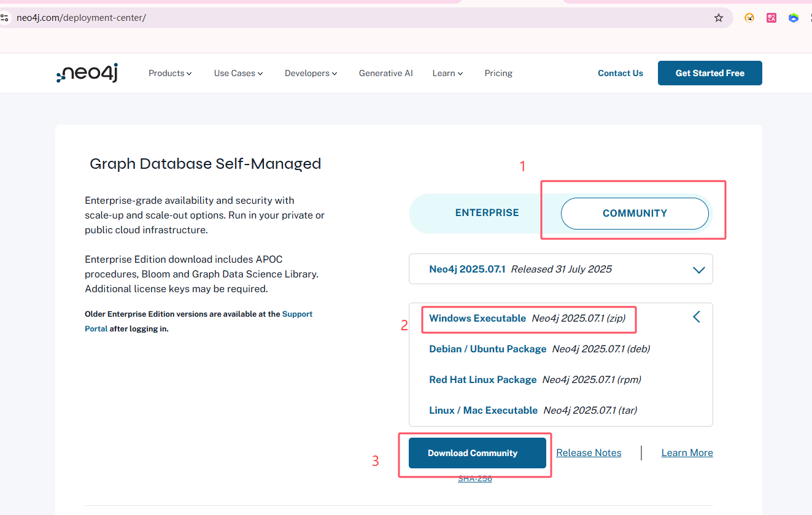812x515 pixels.
Task: Click Get Started Free button
Action: (710, 73)
